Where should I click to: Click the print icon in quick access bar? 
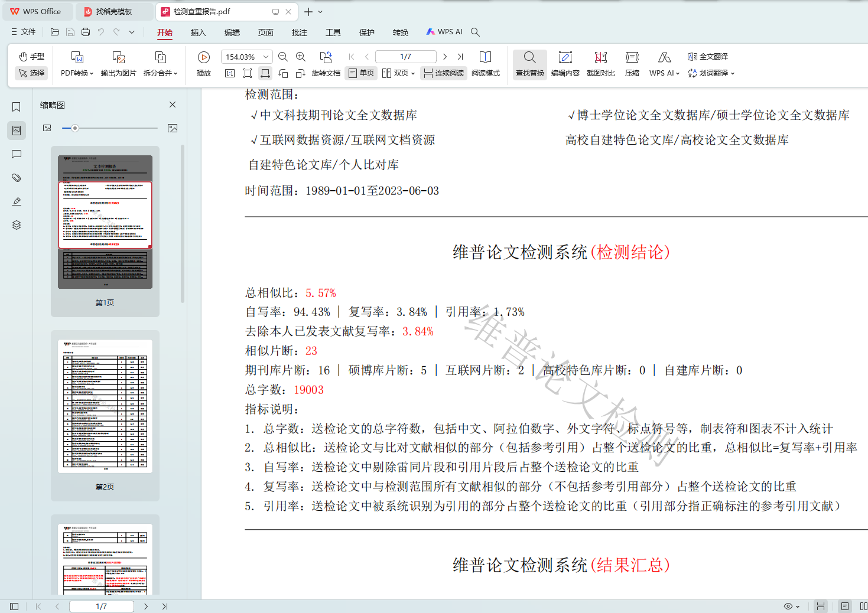coord(86,32)
